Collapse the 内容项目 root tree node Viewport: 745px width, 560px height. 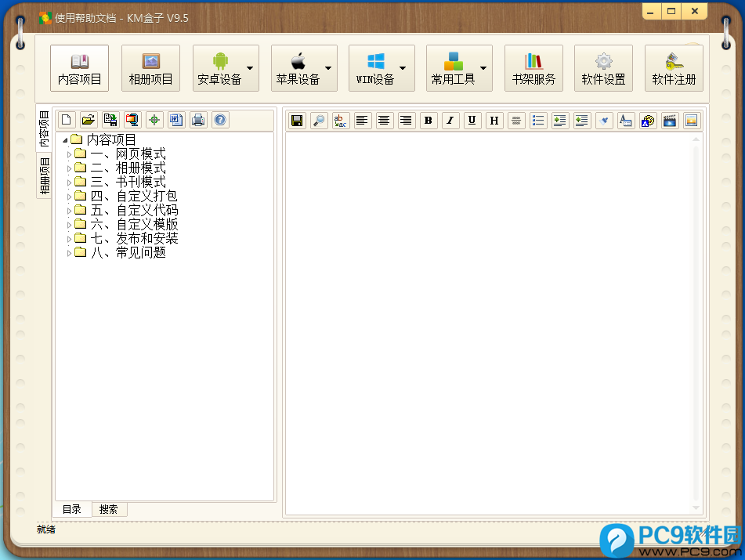[x=65, y=140]
